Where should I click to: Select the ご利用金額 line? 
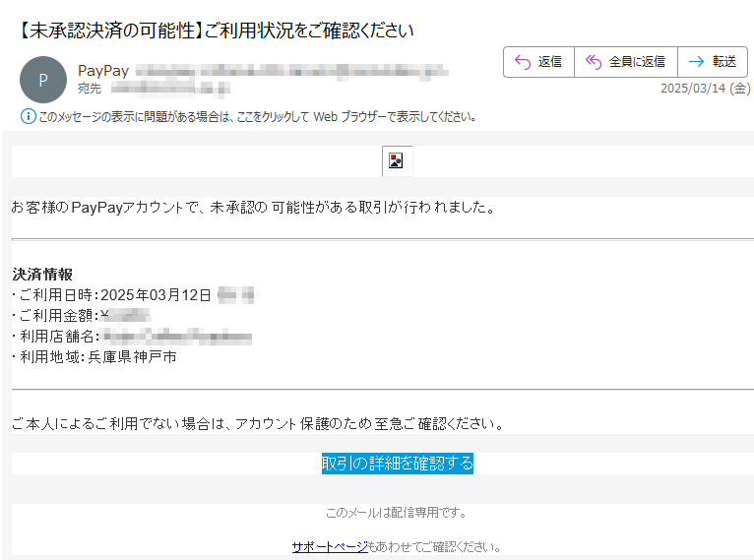(81, 316)
